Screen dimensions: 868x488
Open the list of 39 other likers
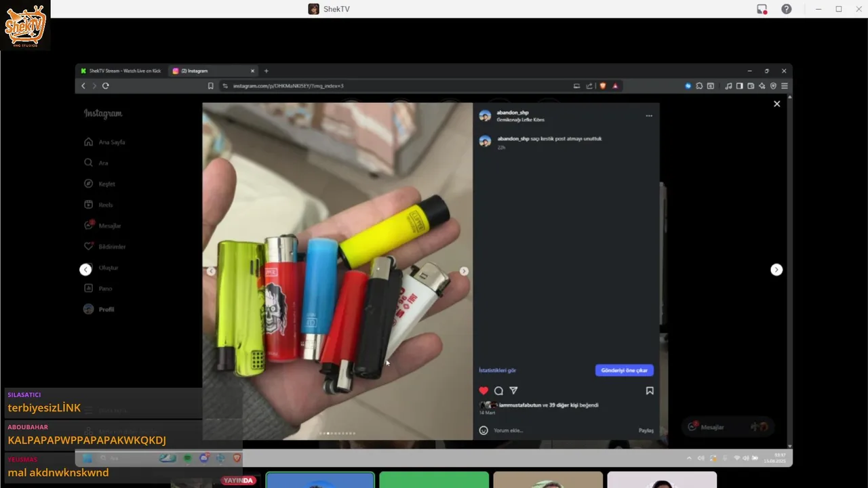pyautogui.click(x=563, y=405)
